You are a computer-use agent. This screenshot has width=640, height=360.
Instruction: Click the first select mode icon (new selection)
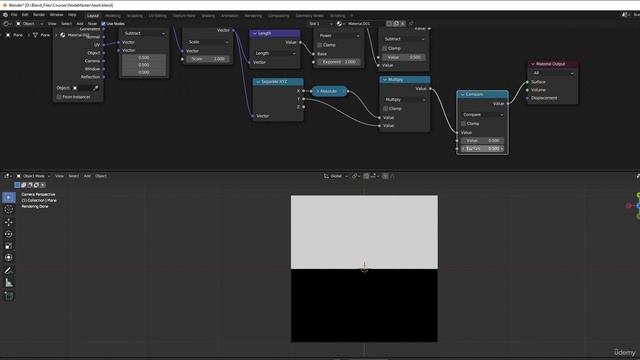(x=17, y=185)
